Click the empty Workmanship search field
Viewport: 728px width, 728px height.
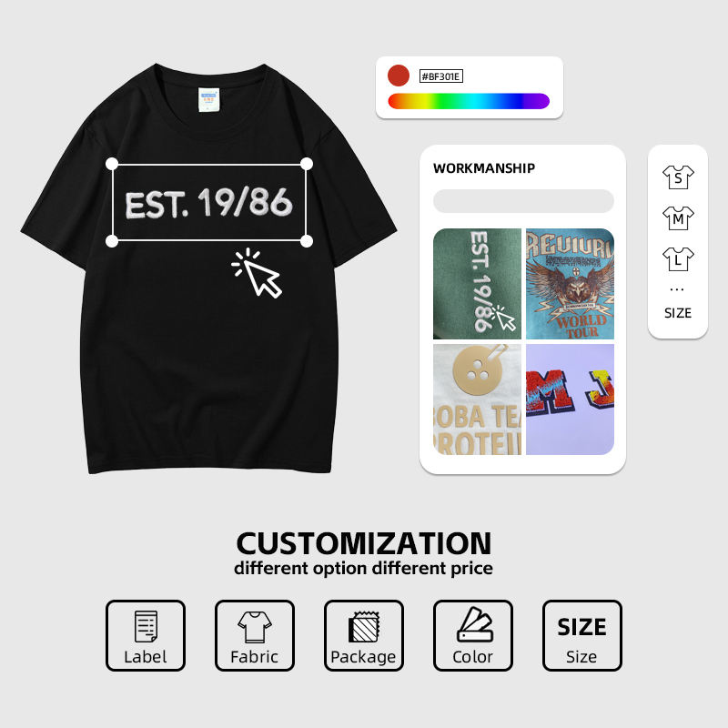[523, 201]
